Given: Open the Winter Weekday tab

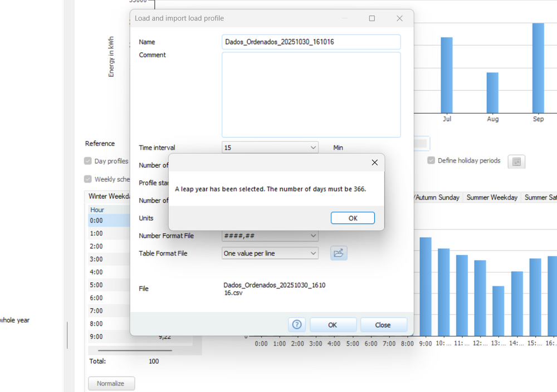Looking at the screenshot, I should coord(109,197).
